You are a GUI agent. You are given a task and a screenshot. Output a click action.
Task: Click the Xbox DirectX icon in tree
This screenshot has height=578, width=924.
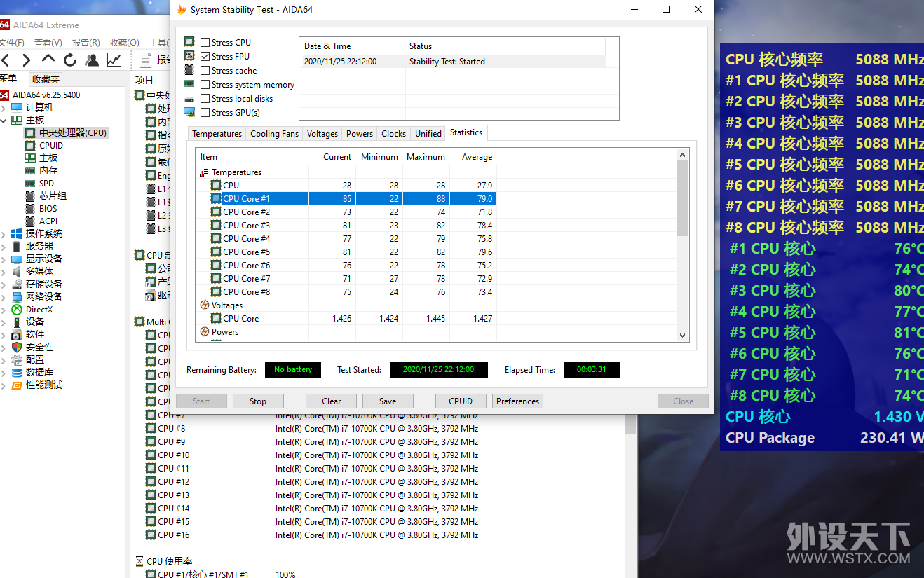tap(18, 309)
